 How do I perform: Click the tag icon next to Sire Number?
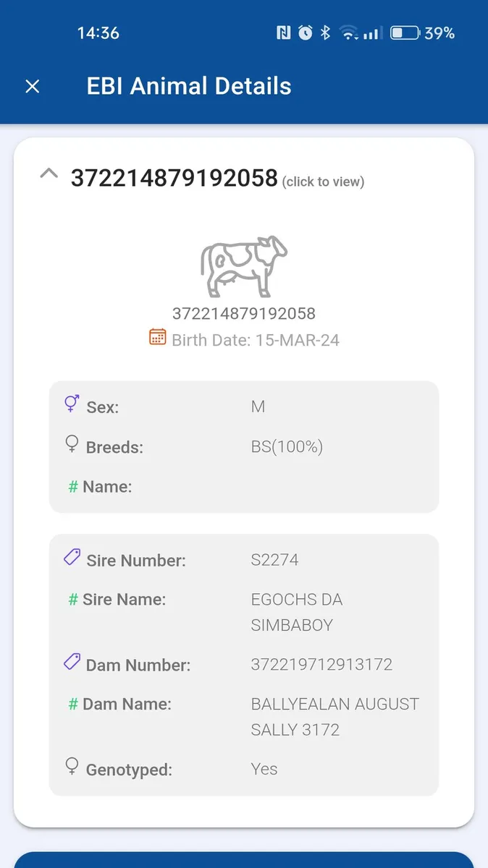point(72,557)
